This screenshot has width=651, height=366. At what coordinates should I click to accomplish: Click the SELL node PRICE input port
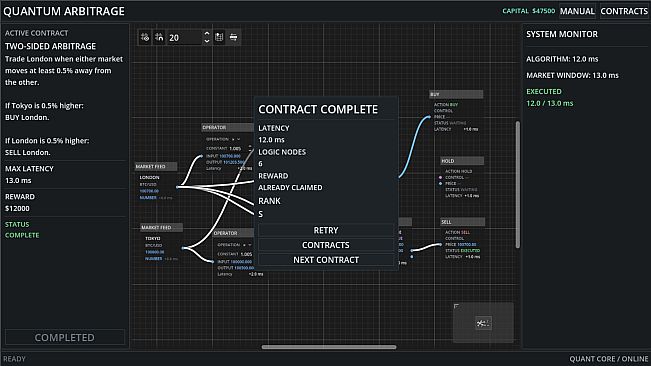pyautogui.click(x=441, y=245)
